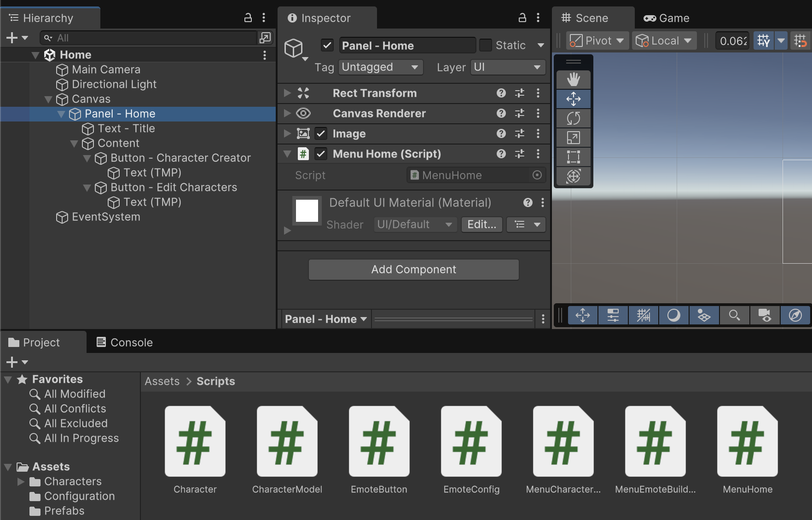Open the Layer dropdown showing UI
812x520 pixels.
(507, 67)
